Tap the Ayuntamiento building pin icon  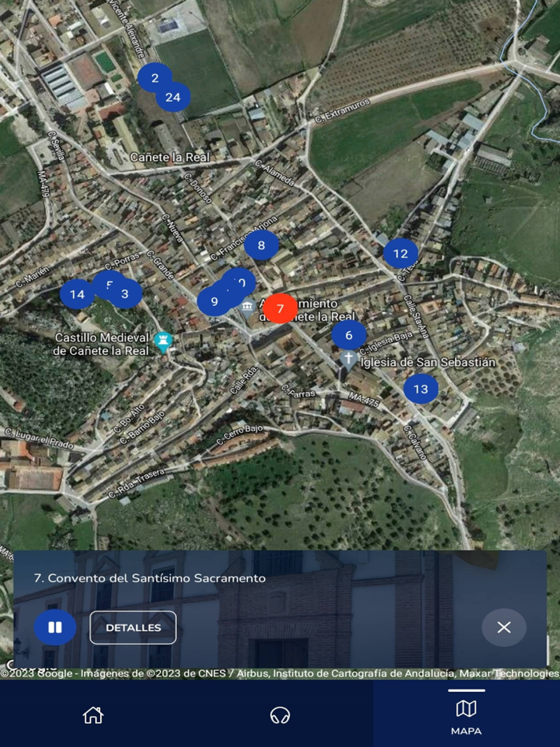(x=248, y=310)
